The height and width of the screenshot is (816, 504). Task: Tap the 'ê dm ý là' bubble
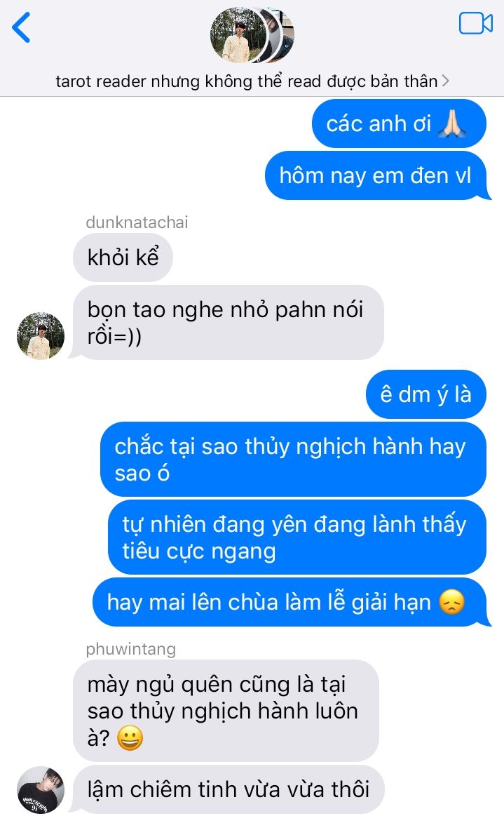[x=426, y=394]
